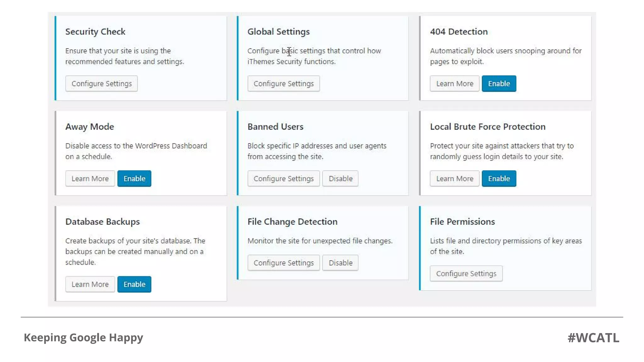
Task: Learn More about Away Mode
Action: coord(90,178)
